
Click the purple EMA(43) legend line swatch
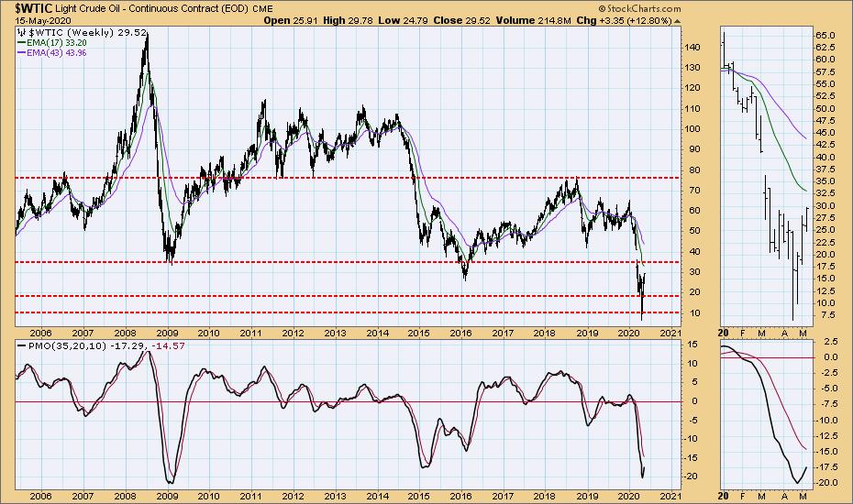pyautogui.click(x=22, y=53)
